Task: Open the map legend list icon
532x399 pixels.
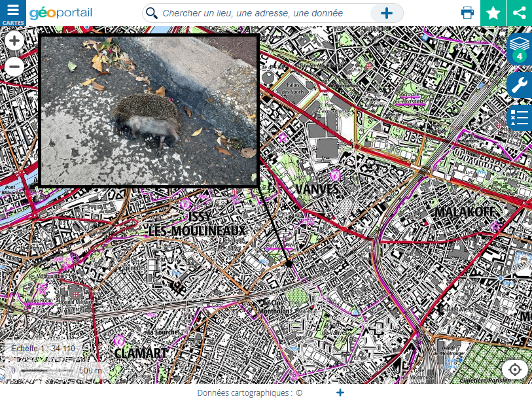Action: pyautogui.click(x=520, y=117)
